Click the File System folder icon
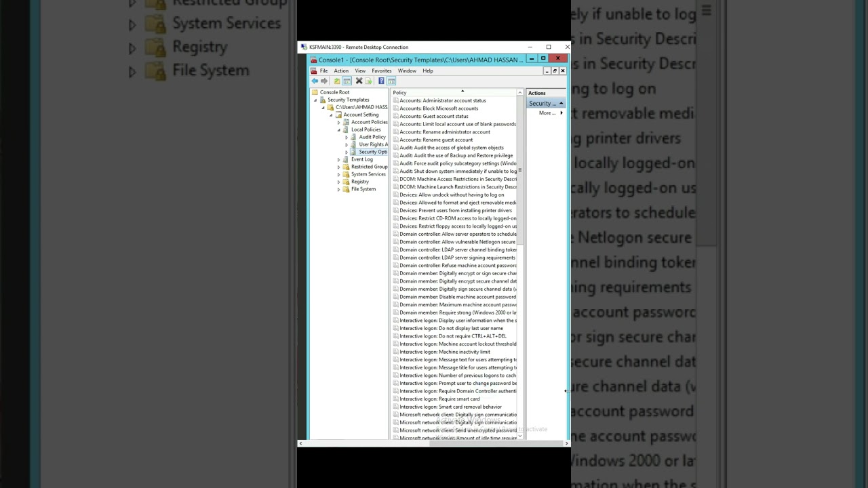 pyautogui.click(x=346, y=189)
